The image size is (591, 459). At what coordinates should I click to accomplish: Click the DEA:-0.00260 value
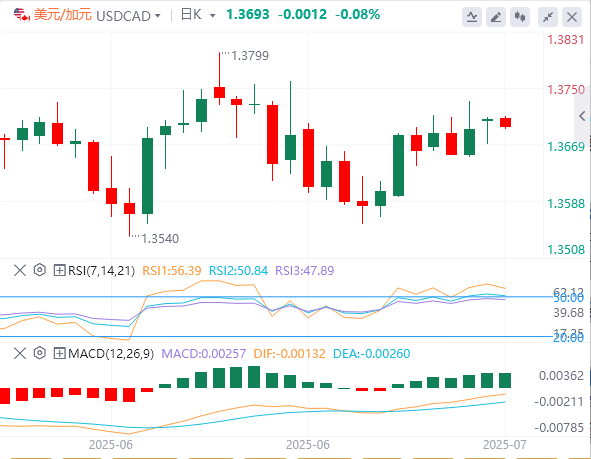(372, 353)
